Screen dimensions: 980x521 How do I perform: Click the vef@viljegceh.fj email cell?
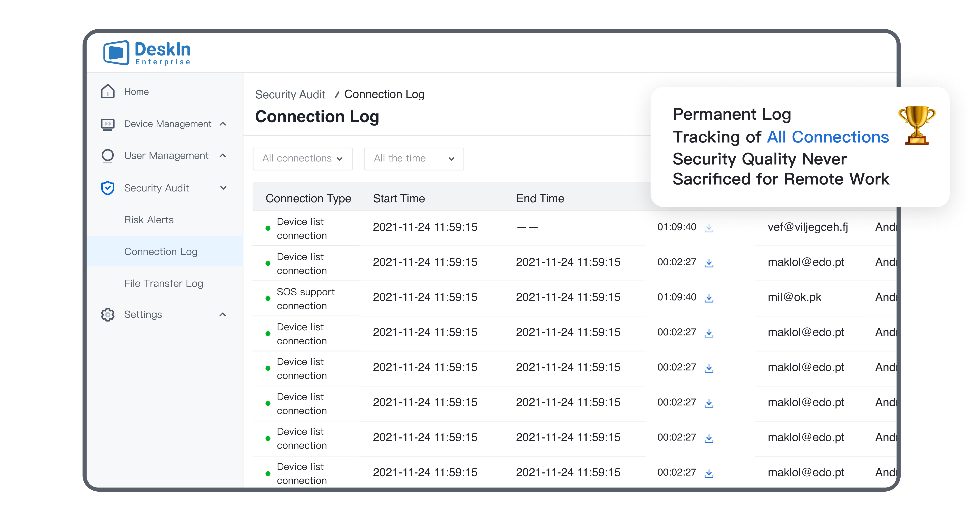tap(808, 227)
